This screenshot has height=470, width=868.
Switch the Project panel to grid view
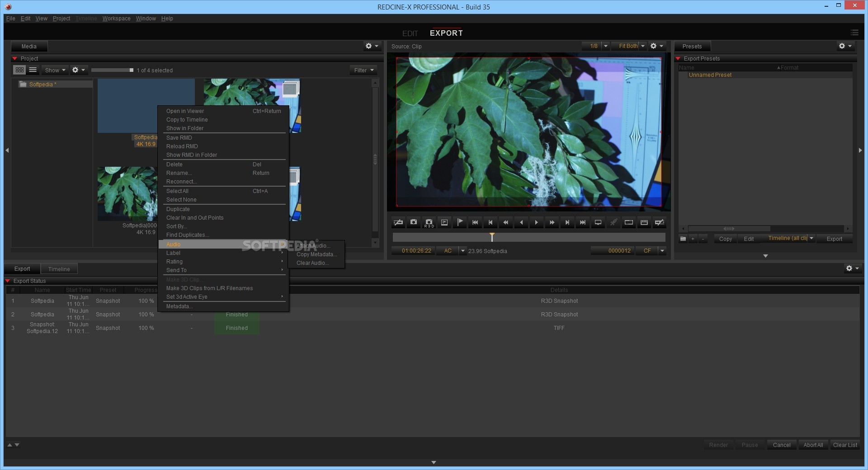tap(19, 70)
